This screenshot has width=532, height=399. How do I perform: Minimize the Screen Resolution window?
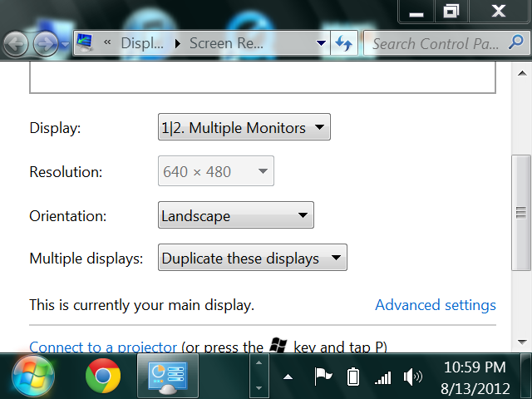pyautogui.click(x=416, y=12)
